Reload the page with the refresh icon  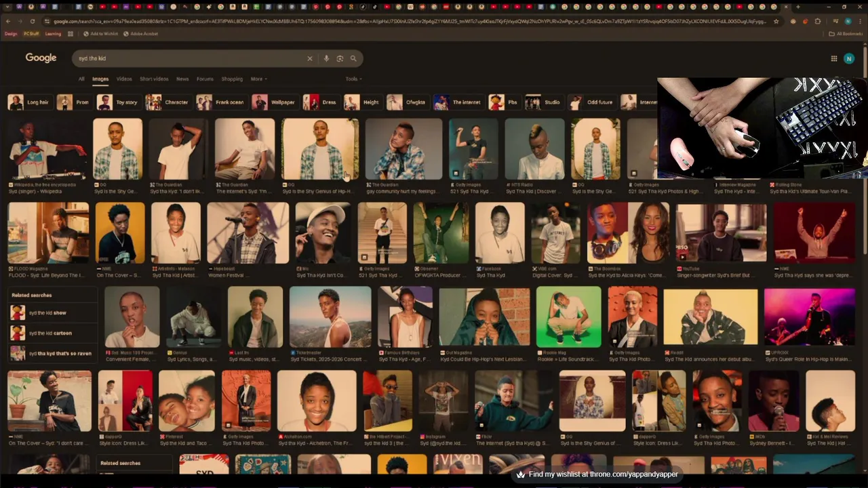33,21
